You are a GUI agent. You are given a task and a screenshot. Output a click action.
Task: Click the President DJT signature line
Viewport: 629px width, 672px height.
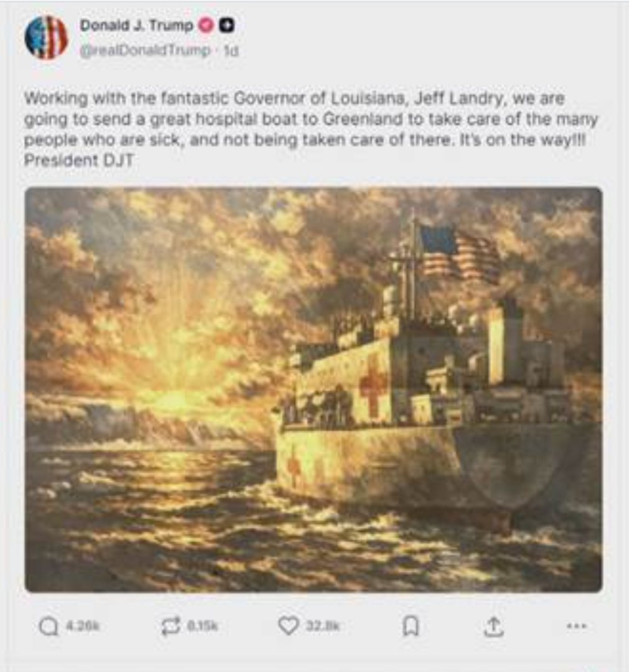[79, 160]
